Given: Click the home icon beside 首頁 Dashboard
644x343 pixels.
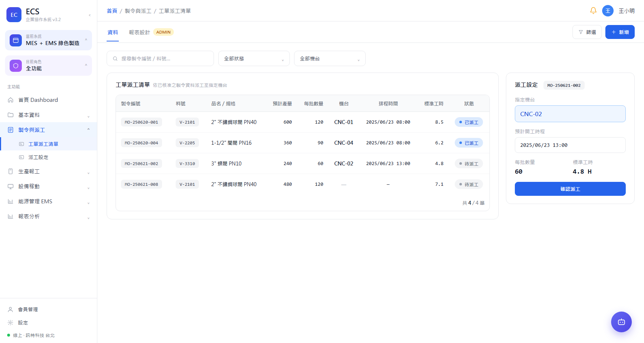Looking at the screenshot, I should (x=11, y=100).
